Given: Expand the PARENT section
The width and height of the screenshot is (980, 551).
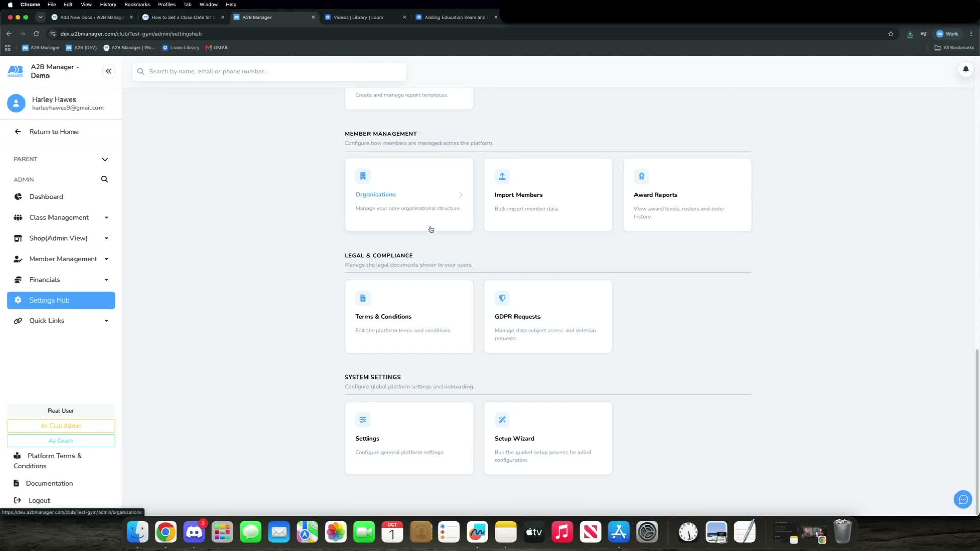Looking at the screenshot, I should 61,159.
